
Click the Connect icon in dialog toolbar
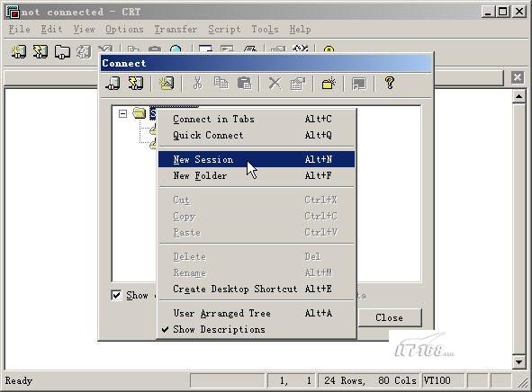click(x=113, y=83)
